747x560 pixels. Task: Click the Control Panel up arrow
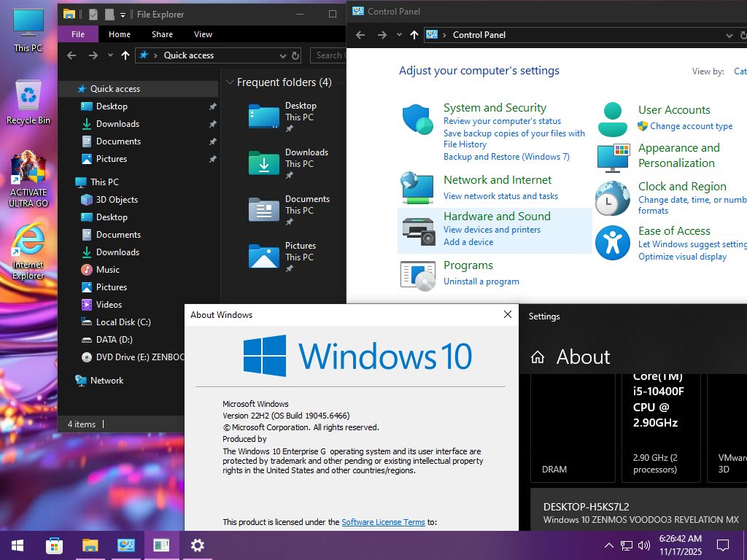(x=414, y=35)
